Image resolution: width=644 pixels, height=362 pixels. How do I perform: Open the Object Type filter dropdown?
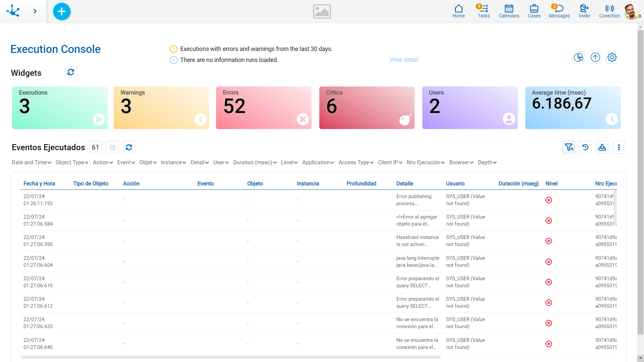[x=72, y=162]
